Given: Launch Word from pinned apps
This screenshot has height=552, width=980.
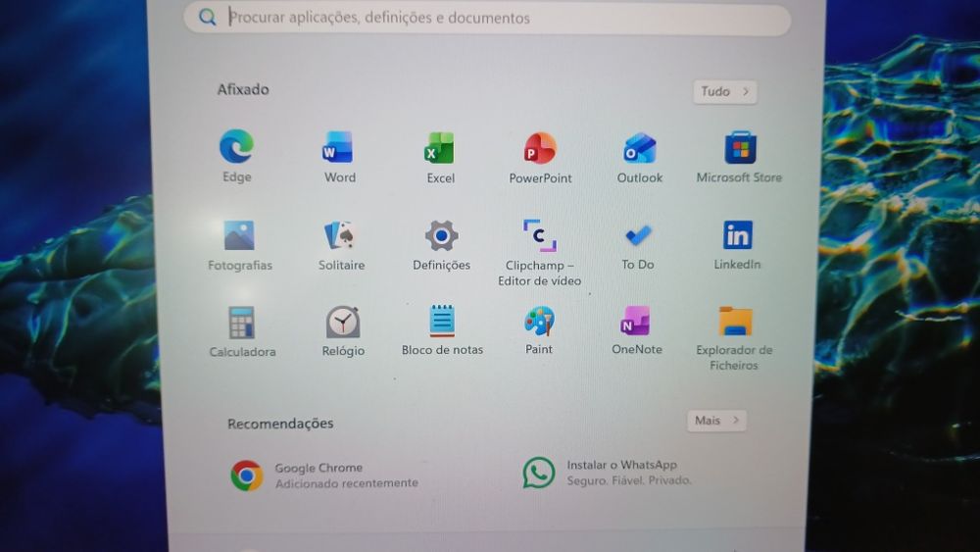Looking at the screenshot, I should pos(338,147).
